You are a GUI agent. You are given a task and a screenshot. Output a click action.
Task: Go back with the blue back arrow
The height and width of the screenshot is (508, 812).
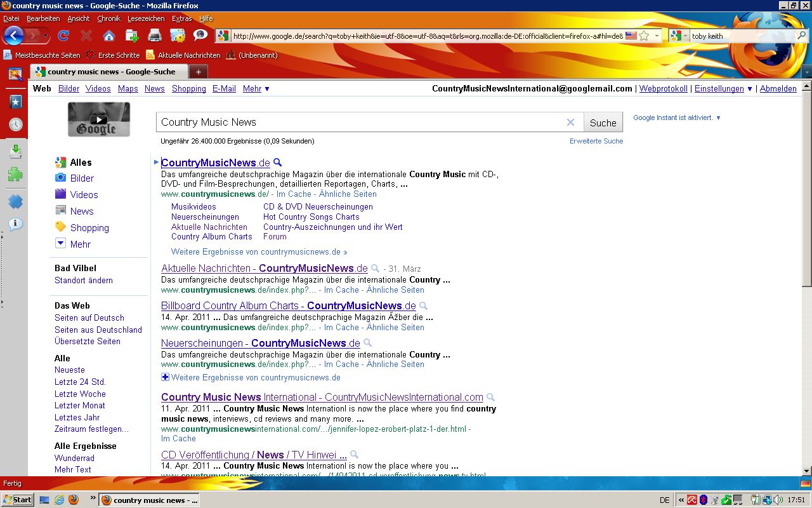coord(13,36)
